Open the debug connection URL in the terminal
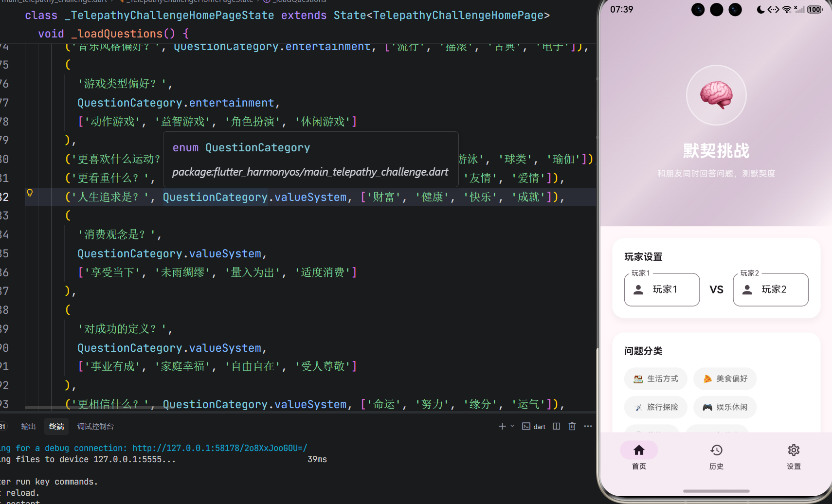The width and height of the screenshot is (832, 504). pyautogui.click(x=220, y=448)
